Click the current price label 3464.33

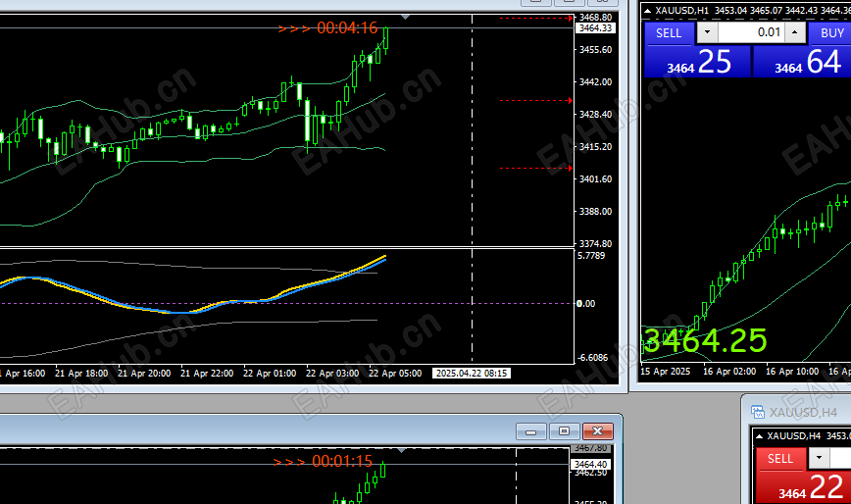(595, 28)
